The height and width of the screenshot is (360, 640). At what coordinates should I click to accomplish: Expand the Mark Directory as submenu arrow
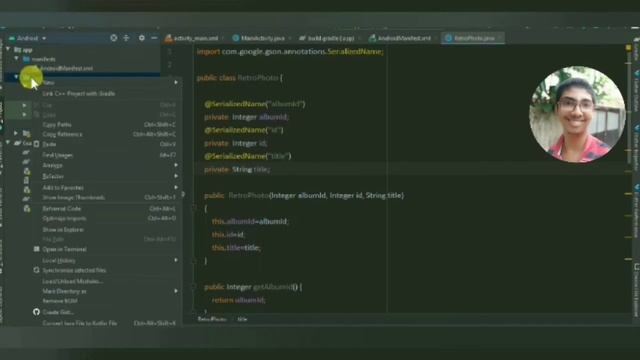pos(176,291)
